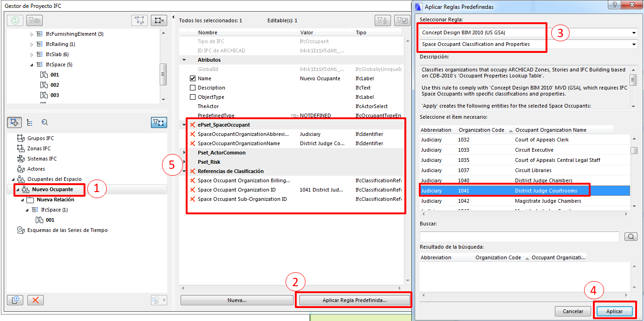Collapse the Atributos group
Viewport: 644px width, 321px height.
click(x=184, y=60)
